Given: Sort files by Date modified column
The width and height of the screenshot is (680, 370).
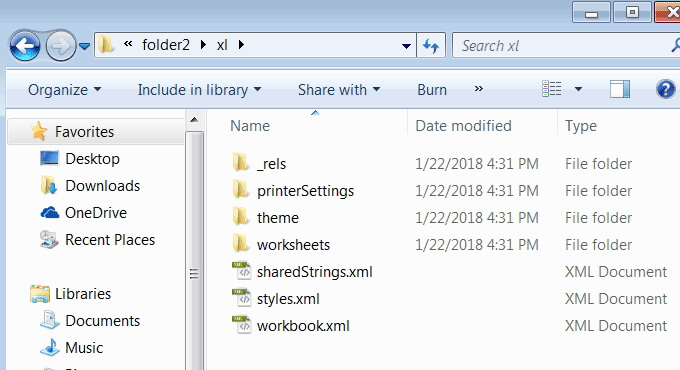Looking at the screenshot, I should [x=464, y=126].
